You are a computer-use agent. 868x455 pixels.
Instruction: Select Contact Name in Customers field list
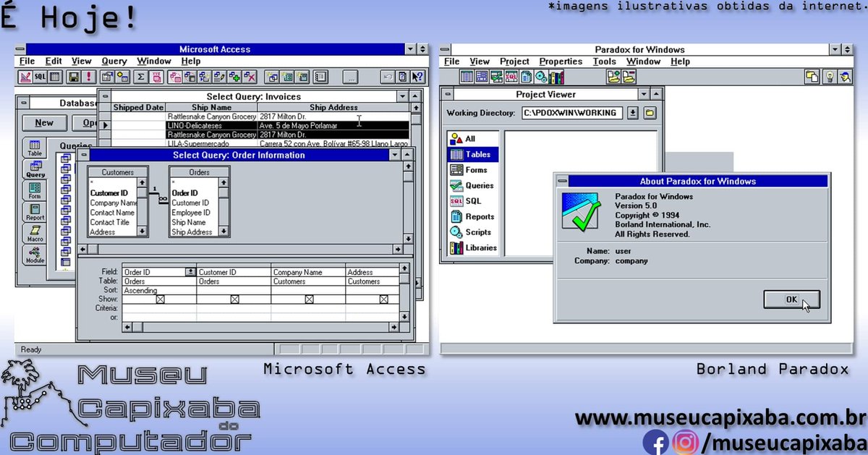112,213
